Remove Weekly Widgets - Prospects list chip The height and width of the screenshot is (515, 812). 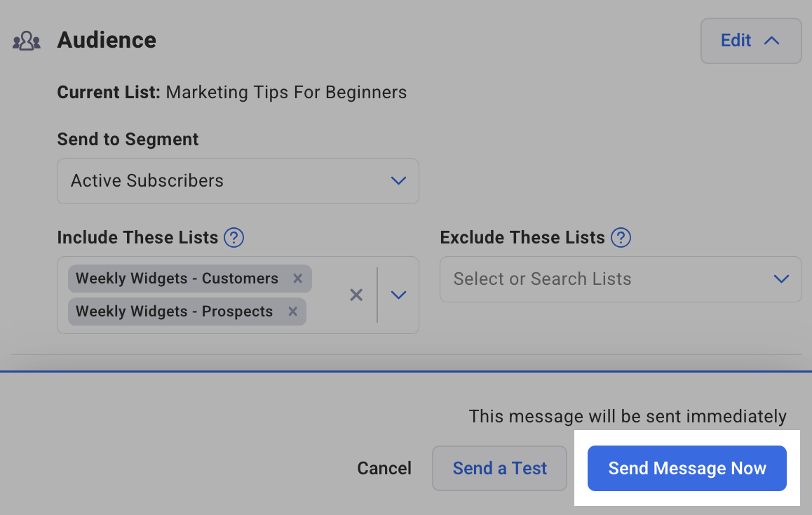[292, 312]
